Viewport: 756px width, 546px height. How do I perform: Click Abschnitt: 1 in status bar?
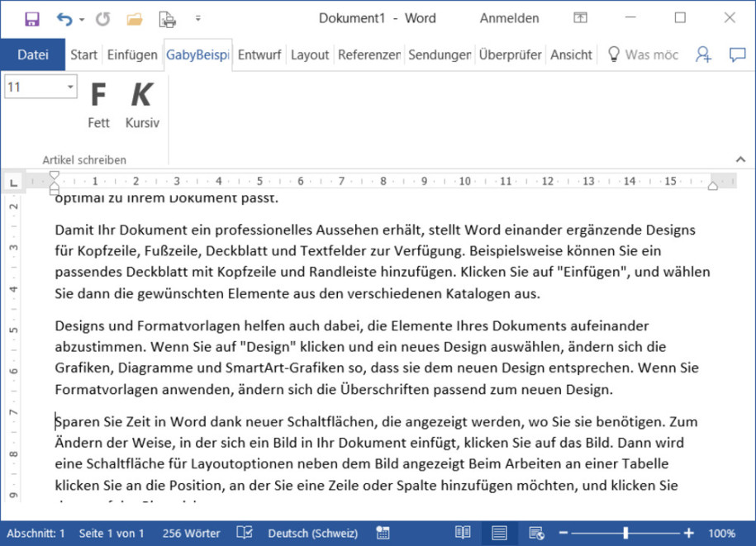(x=36, y=533)
